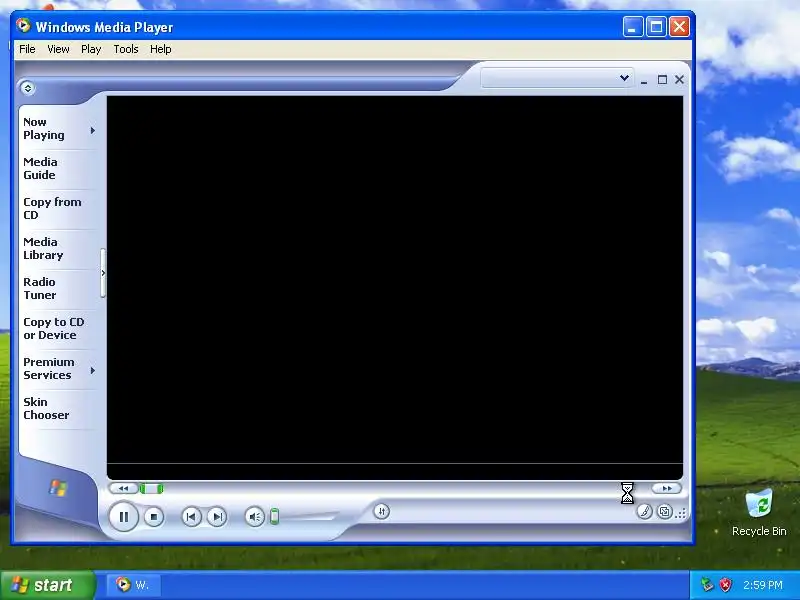Open the Premium Services tab
Image resolution: width=800 pixels, height=600 pixels.
tap(48, 368)
